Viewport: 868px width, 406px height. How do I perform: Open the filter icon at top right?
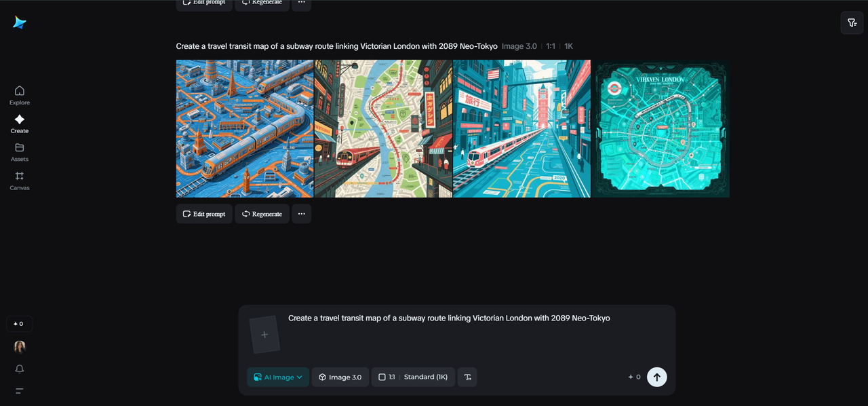[852, 23]
